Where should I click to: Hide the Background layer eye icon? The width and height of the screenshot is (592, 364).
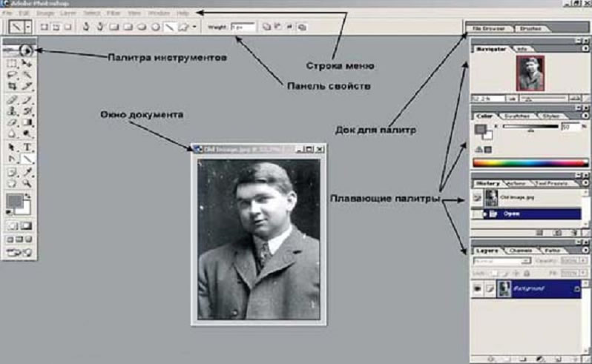coord(477,289)
